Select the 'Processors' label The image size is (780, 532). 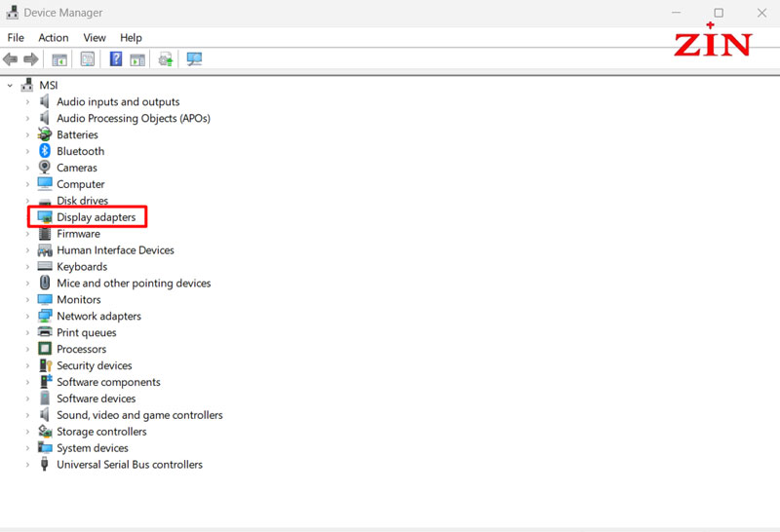coord(82,349)
